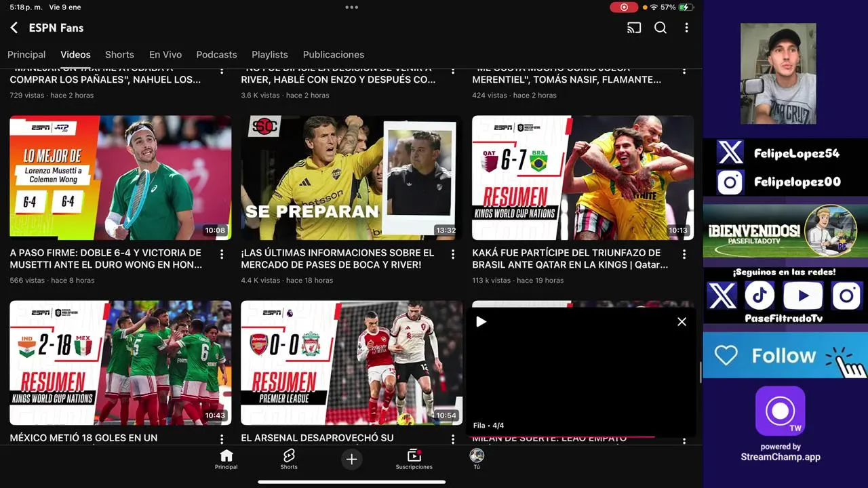
Task: Open the Playlists tab
Action: click(x=270, y=54)
